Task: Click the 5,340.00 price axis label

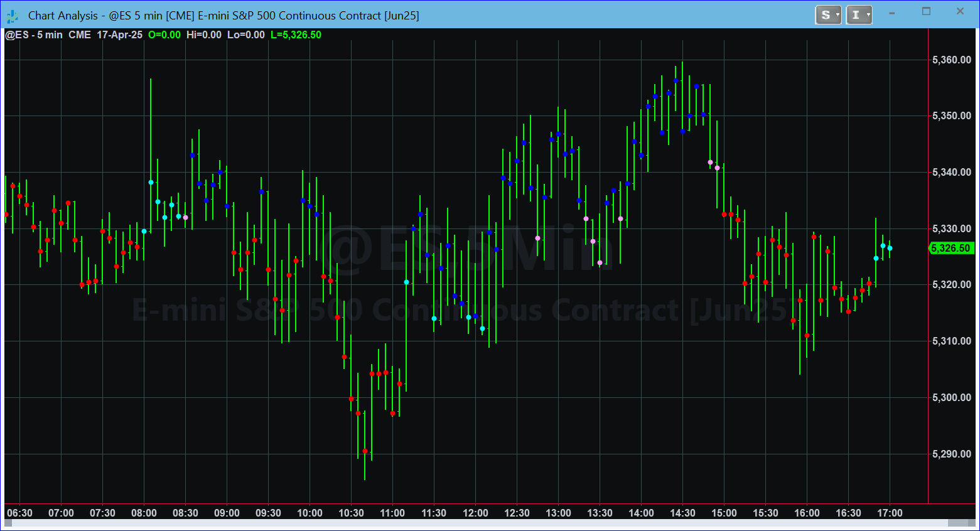Action: pyautogui.click(x=952, y=172)
